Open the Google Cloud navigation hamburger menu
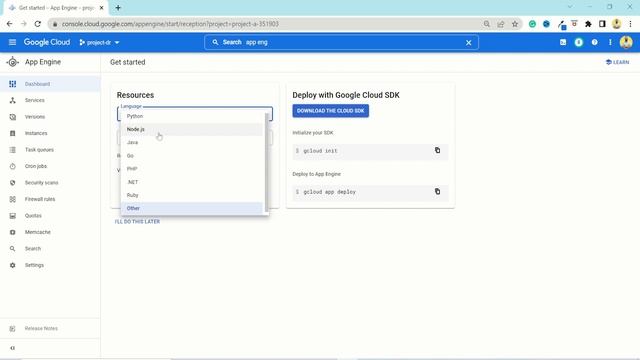 [12, 42]
